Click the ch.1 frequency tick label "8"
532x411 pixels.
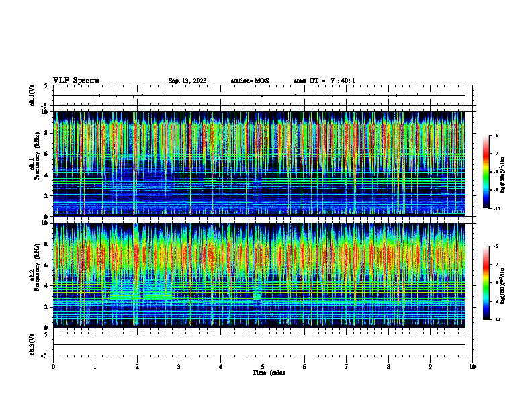pos(46,133)
